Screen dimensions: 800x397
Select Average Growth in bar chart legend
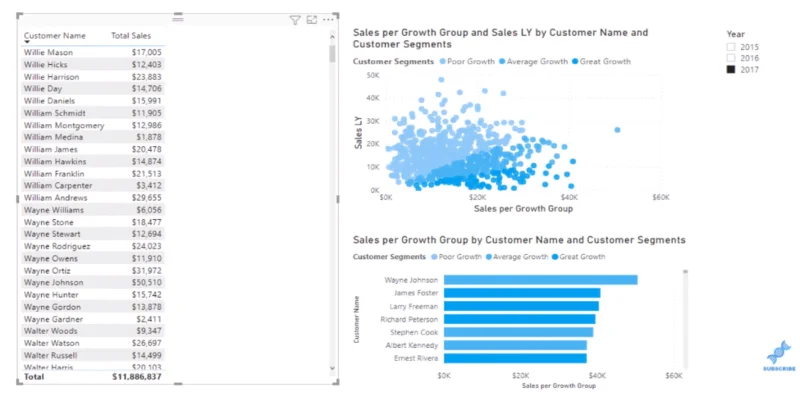(517, 257)
